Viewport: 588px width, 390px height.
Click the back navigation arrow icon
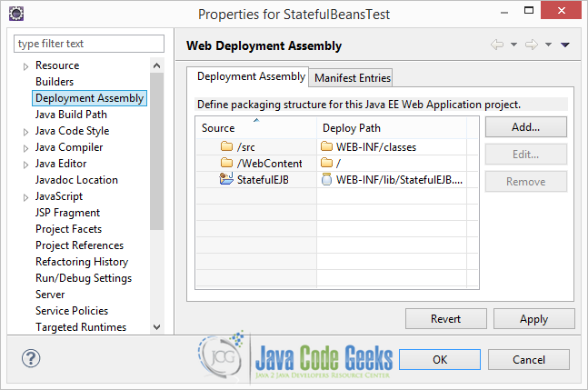point(497,45)
